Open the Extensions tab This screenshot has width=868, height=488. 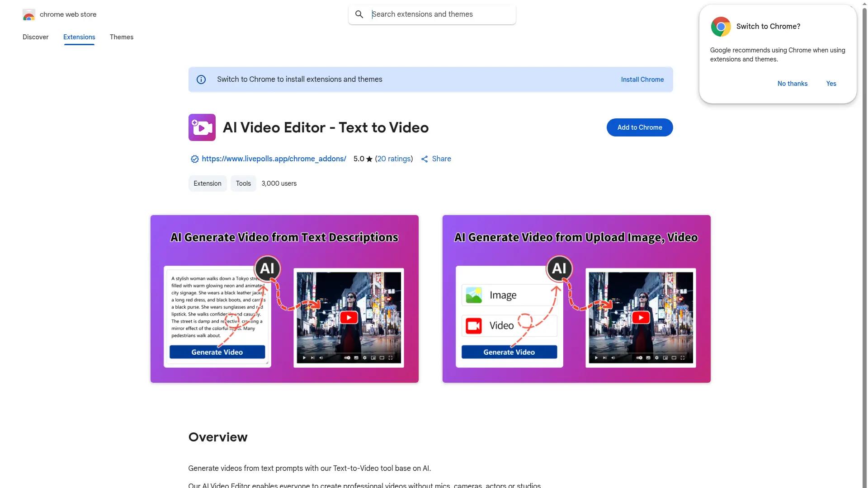(x=79, y=37)
